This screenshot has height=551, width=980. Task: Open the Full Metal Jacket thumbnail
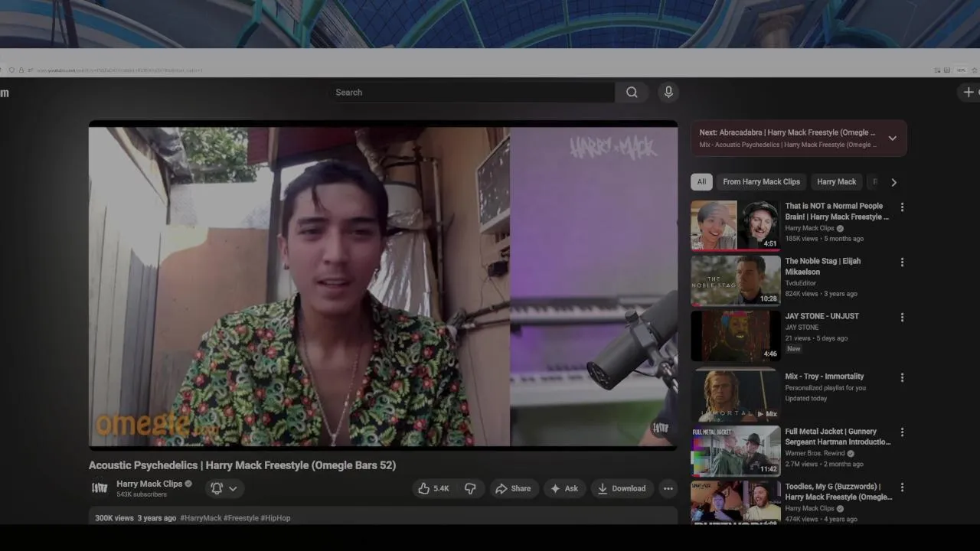pos(736,451)
